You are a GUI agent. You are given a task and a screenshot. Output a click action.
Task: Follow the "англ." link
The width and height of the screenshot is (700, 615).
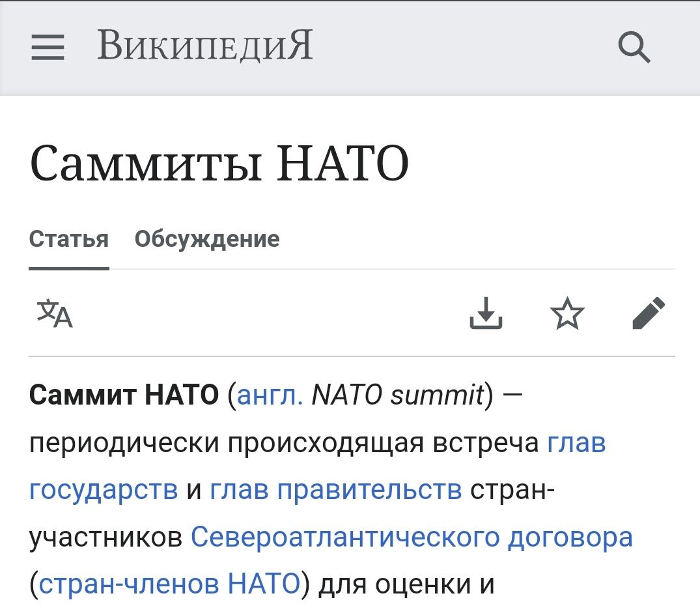(270, 395)
